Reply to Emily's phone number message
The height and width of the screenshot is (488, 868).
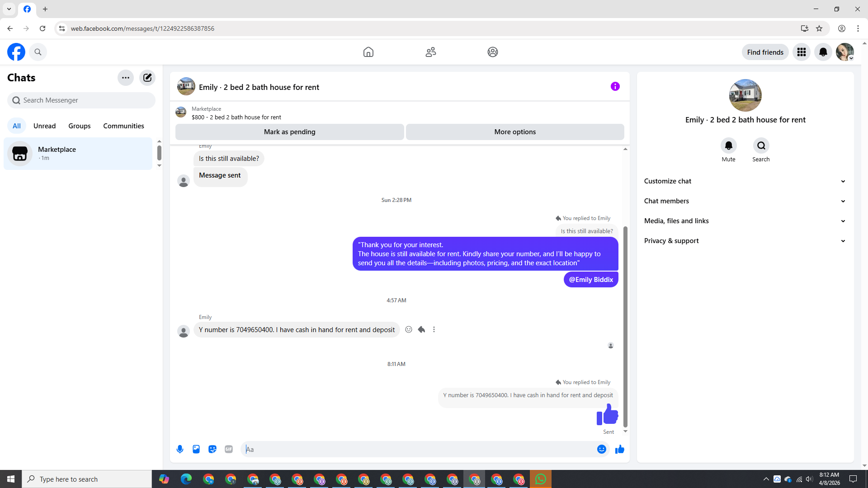pyautogui.click(x=421, y=329)
